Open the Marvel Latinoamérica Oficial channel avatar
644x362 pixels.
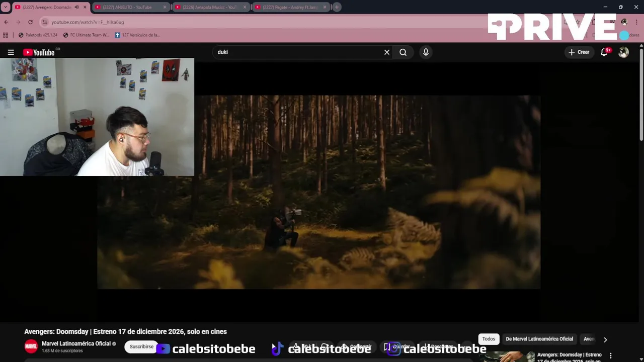click(31, 346)
